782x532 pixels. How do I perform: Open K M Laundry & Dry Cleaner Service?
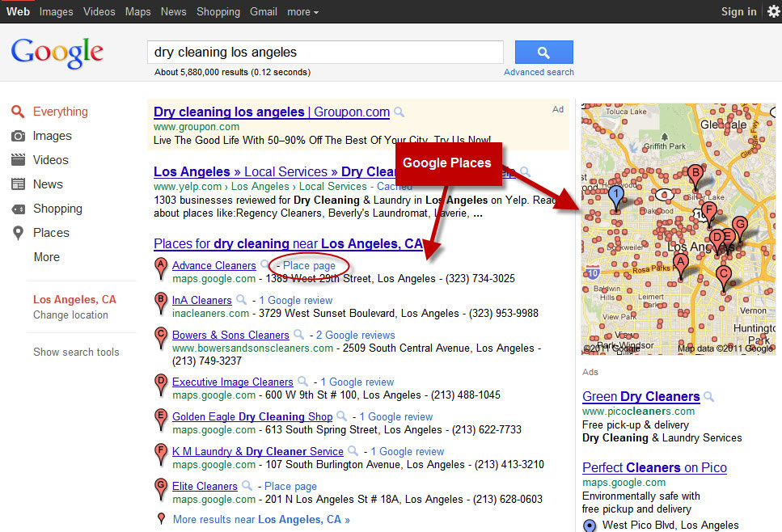click(258, 452)
